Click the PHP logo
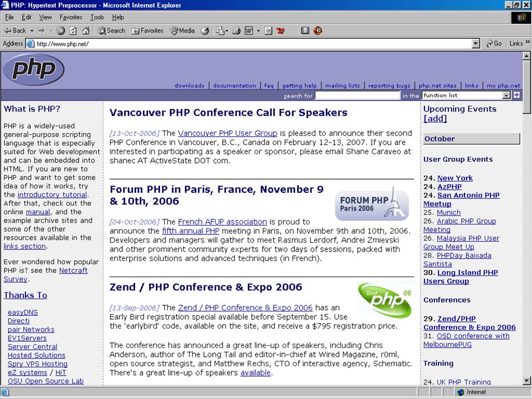The width and height of the screenshot is (532, 399). [34, 69]
